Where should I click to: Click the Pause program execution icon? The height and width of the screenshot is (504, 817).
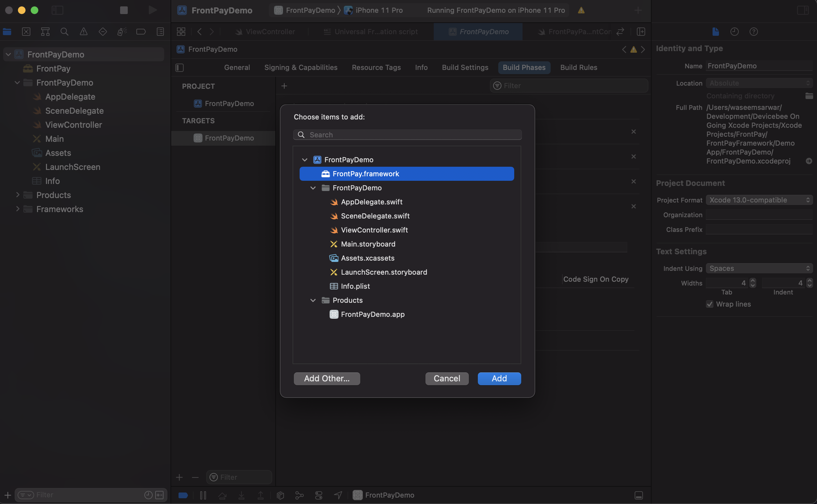click(x=203, y=495)
